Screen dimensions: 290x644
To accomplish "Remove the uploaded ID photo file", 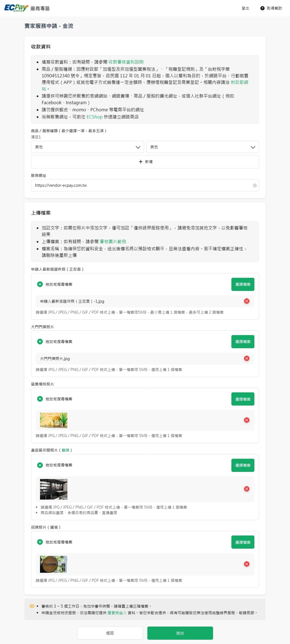I will [247, 301].
